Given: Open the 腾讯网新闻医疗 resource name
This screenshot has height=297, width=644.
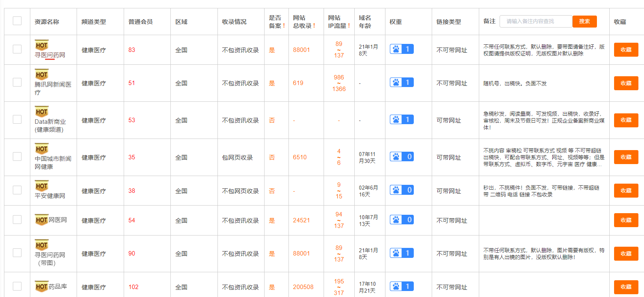Looking at the screenshot, I should [x=53, y=88].
